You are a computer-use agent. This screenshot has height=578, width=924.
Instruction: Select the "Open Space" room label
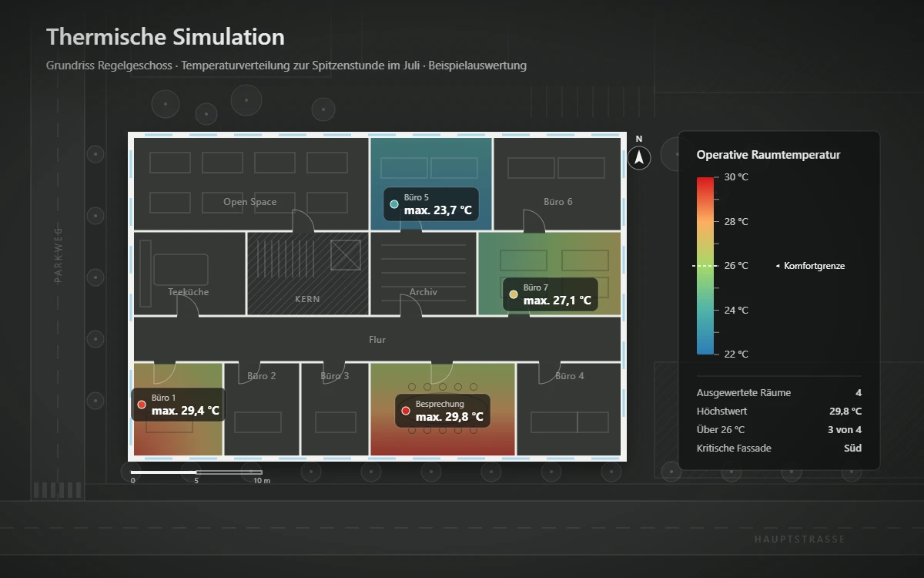coord(250,202)
